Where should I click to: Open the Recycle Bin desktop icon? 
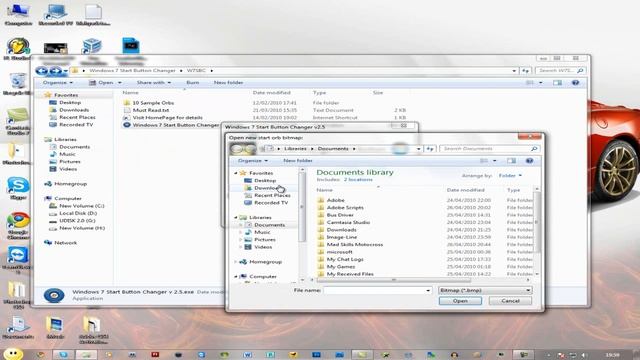18,84
